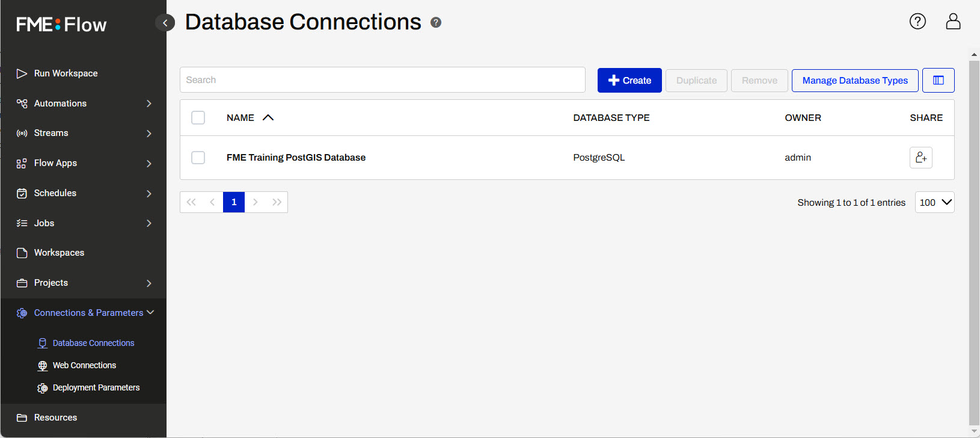Click in the Search input field
This screenshot has width=980, height=438.
tap(382, 80)
